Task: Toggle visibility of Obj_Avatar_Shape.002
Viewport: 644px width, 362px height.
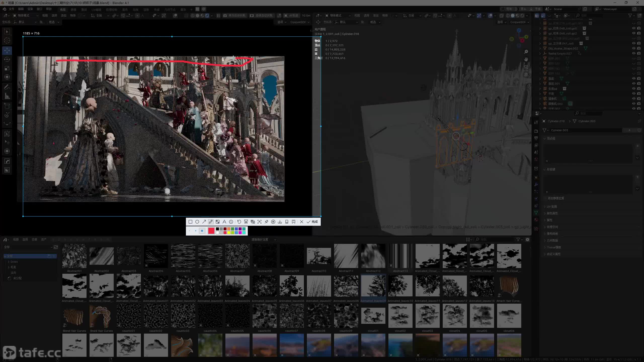Action: (x=634, y=48)
